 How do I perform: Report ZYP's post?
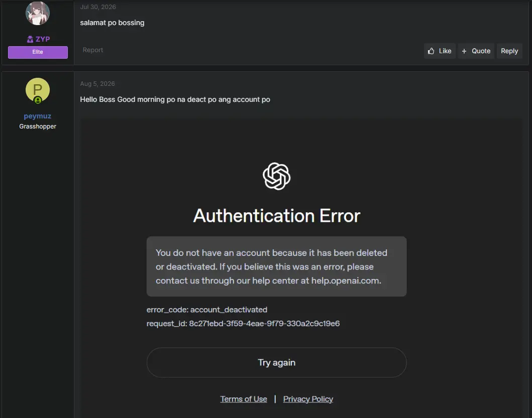[x=92, y=50]
